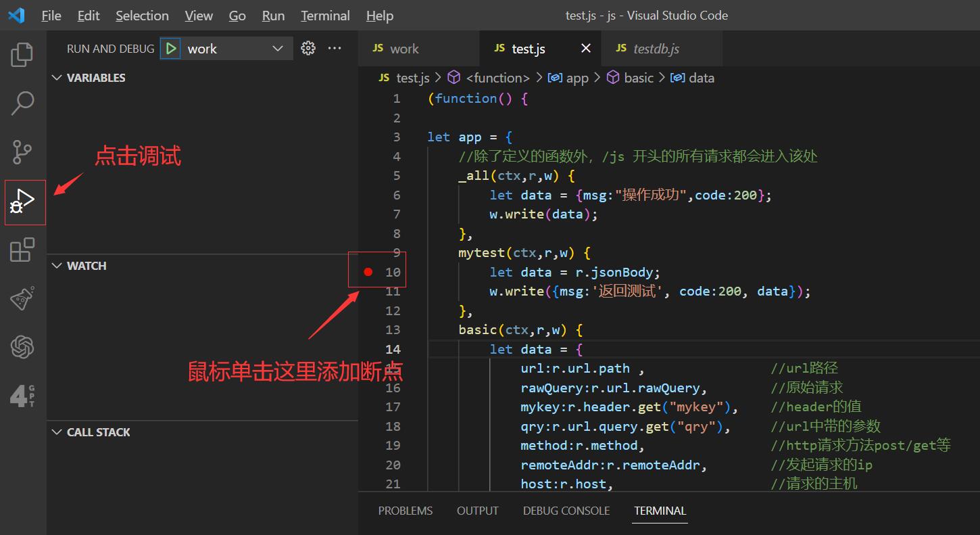The image size is (980, 535).
Task: Click the "method:r.method," code
Action: pos(583,445)
